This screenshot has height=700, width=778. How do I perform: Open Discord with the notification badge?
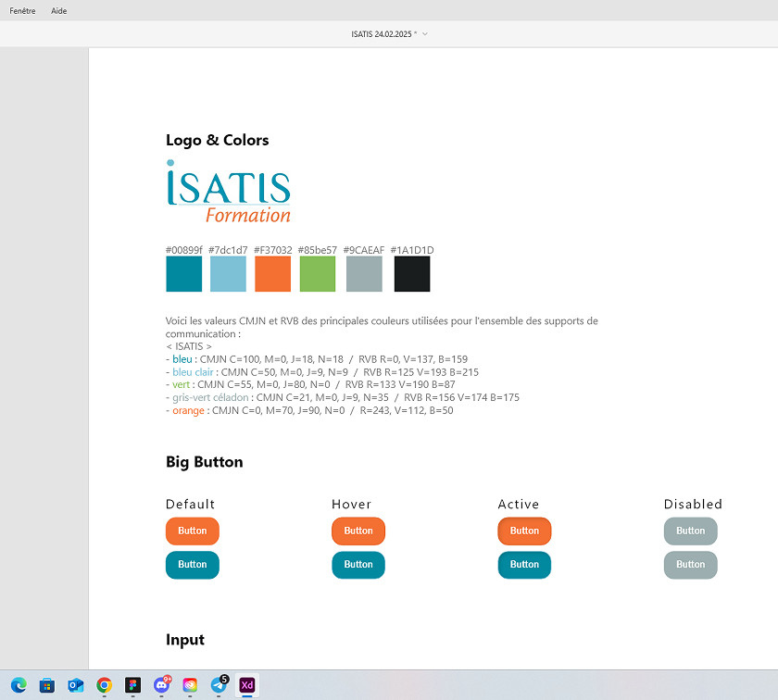[162, 685]
